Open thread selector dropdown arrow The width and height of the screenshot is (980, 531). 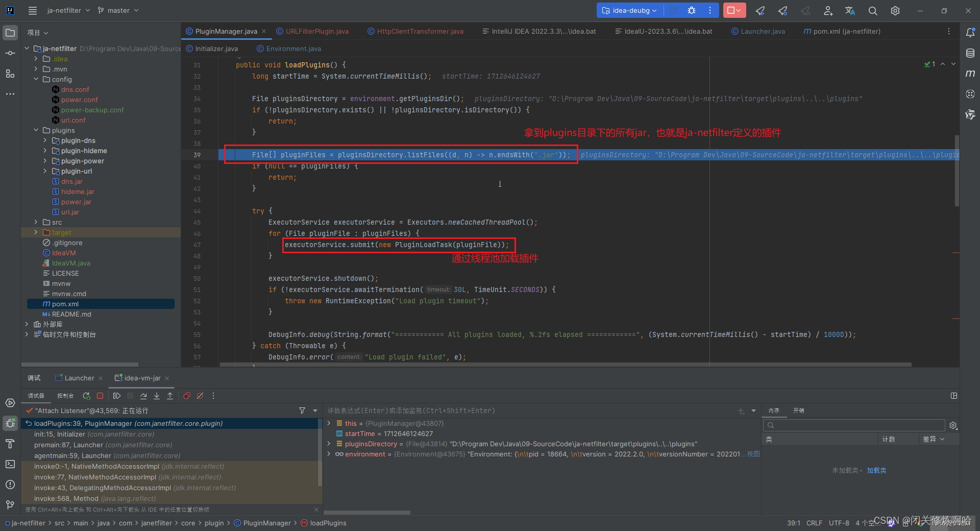click(315, 411)
